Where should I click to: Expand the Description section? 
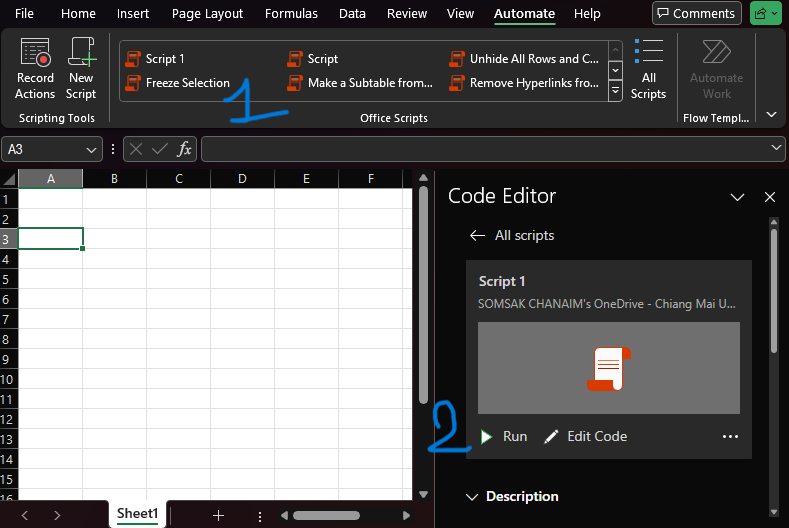click(472, 496)
